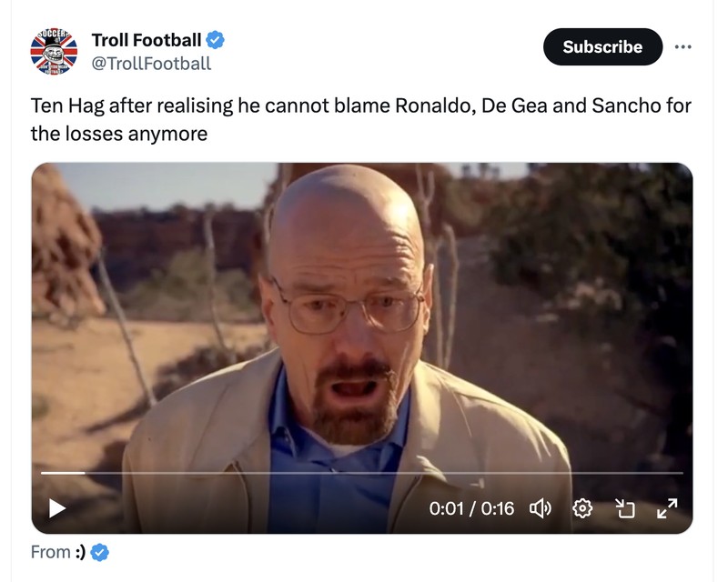Open the Troll Football profile avatar
Viewport: 728px width, 582px height.
point(55,46)
